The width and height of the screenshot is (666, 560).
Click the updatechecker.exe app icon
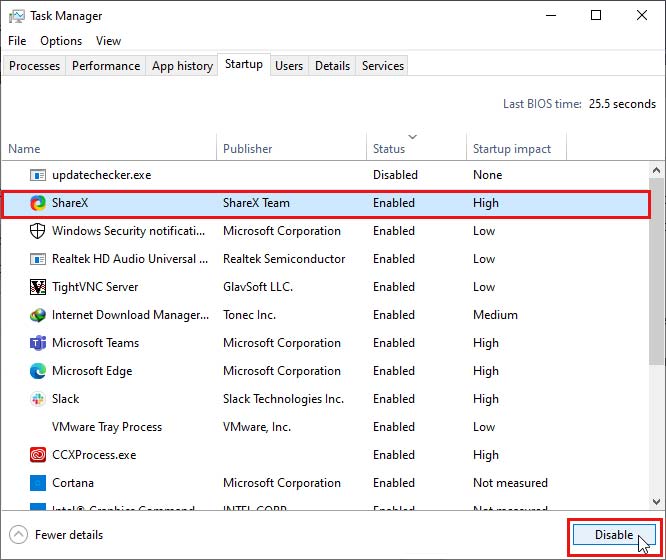[x=38, y=175]
